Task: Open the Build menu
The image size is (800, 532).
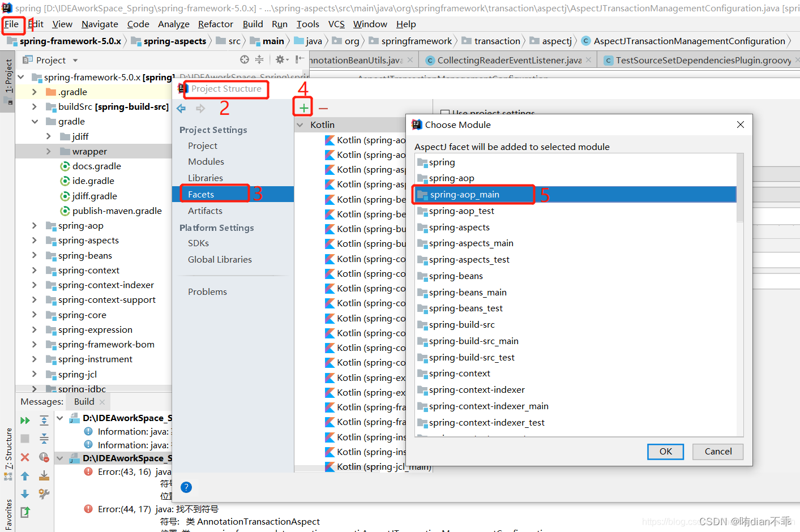Action: pos(253,24)
